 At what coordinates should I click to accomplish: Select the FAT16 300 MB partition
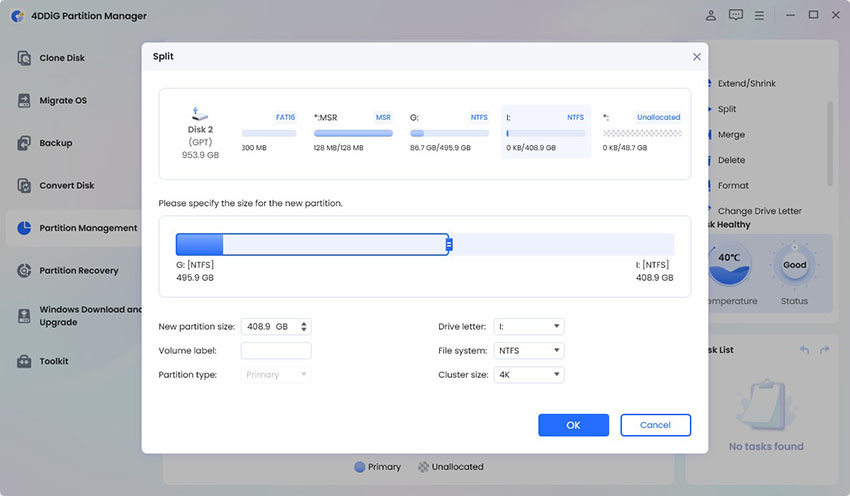coord(269,132)
